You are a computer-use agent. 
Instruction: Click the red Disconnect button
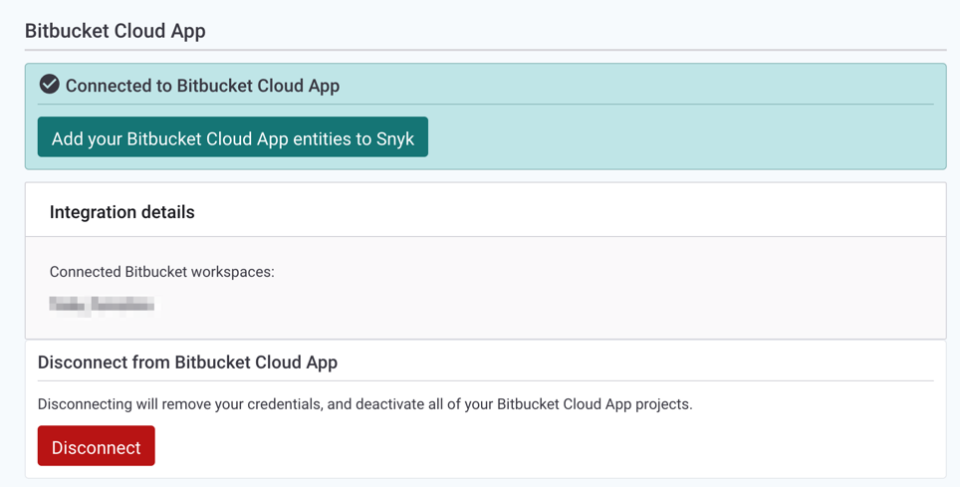(x=96, y=446)
